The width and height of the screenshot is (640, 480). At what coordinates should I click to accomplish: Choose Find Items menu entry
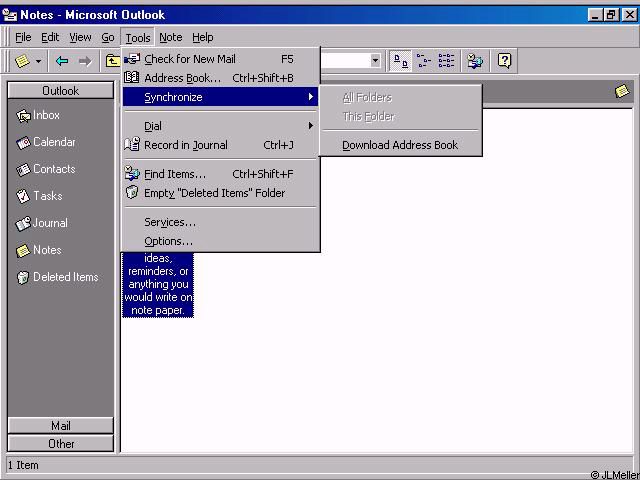tap(220, 174)
